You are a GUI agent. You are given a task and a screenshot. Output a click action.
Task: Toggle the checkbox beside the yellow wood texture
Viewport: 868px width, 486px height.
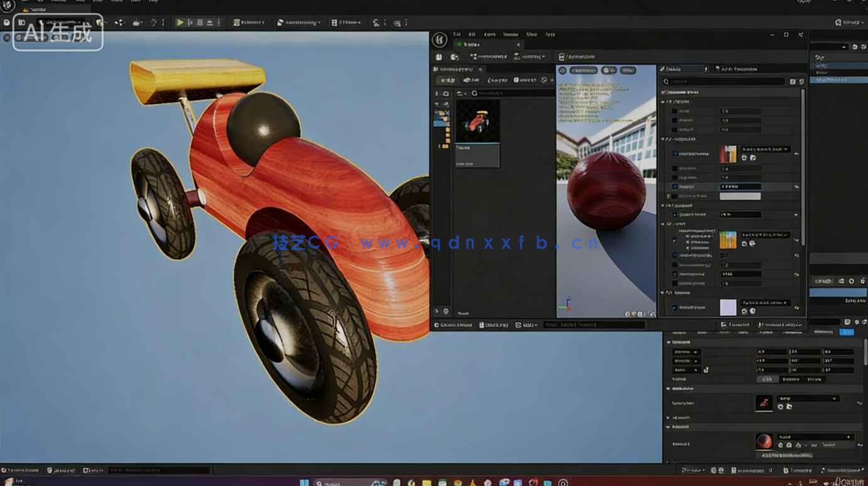tap(675, 239)
